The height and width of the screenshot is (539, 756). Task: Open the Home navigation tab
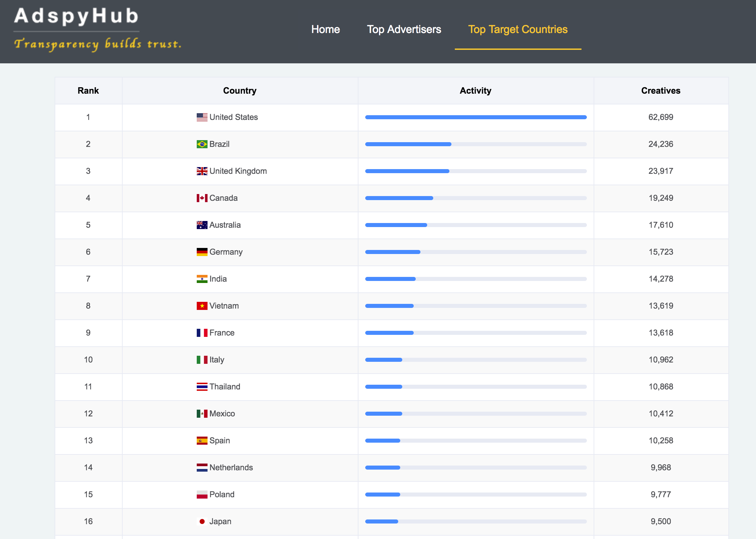[x=325, y=29]
